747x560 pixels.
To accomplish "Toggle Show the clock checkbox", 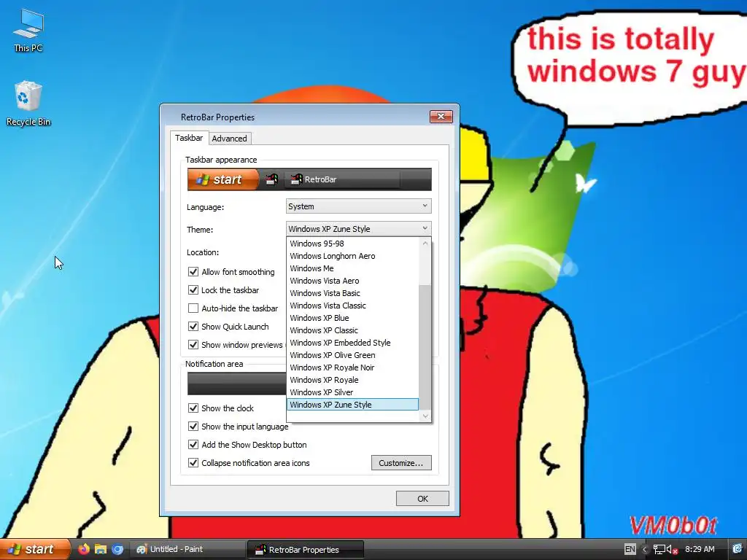I will (x=193, y=408).
